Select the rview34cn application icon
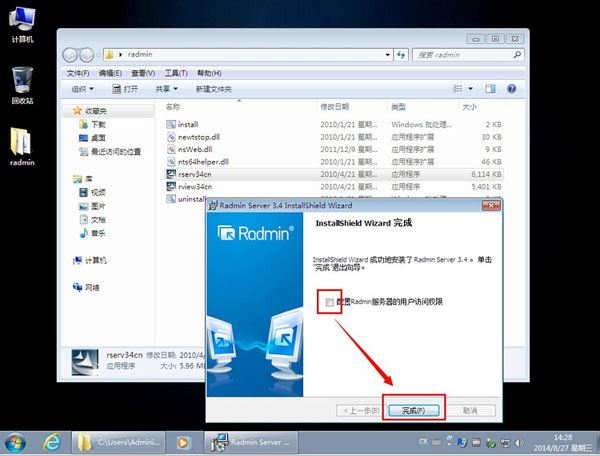The image size is (600, 456). tap(171, 186)
